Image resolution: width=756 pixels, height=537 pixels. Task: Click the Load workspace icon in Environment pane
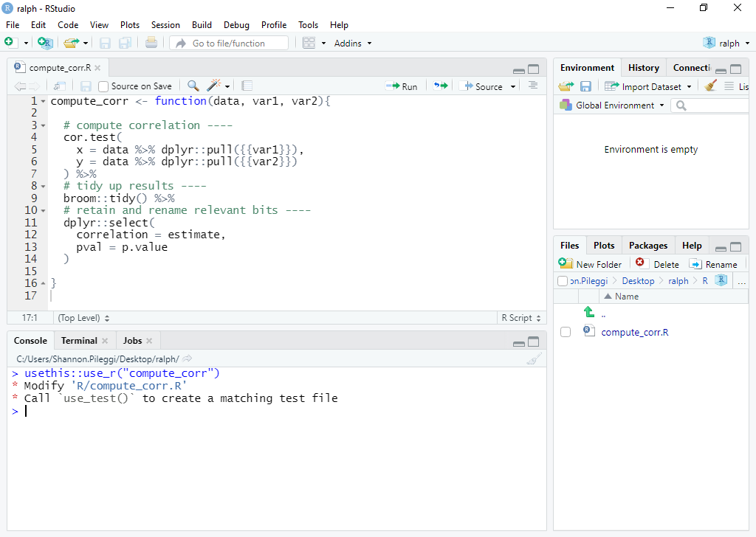coord(566,86)
